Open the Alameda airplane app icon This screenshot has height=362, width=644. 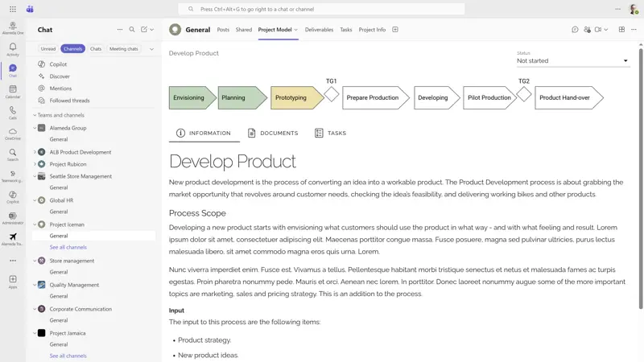13,239
